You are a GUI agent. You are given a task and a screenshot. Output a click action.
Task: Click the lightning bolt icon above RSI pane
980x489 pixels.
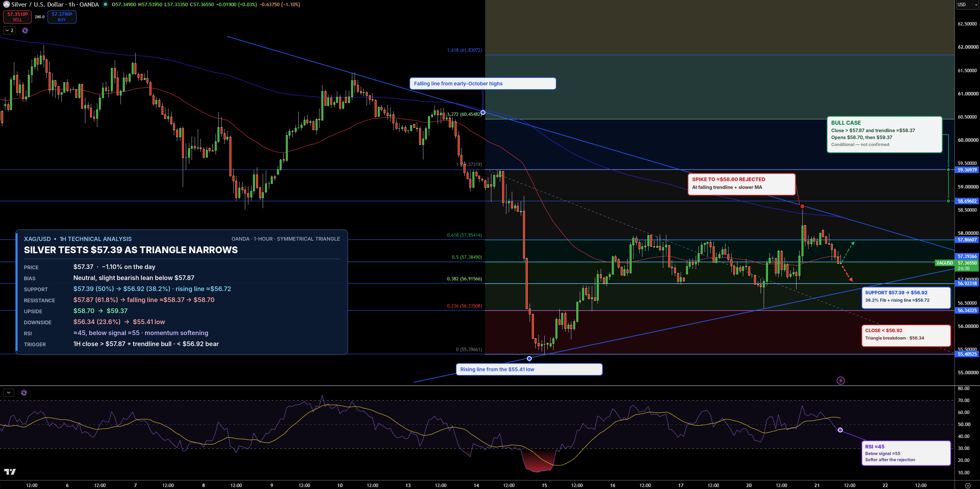click(x=841, y=381)
